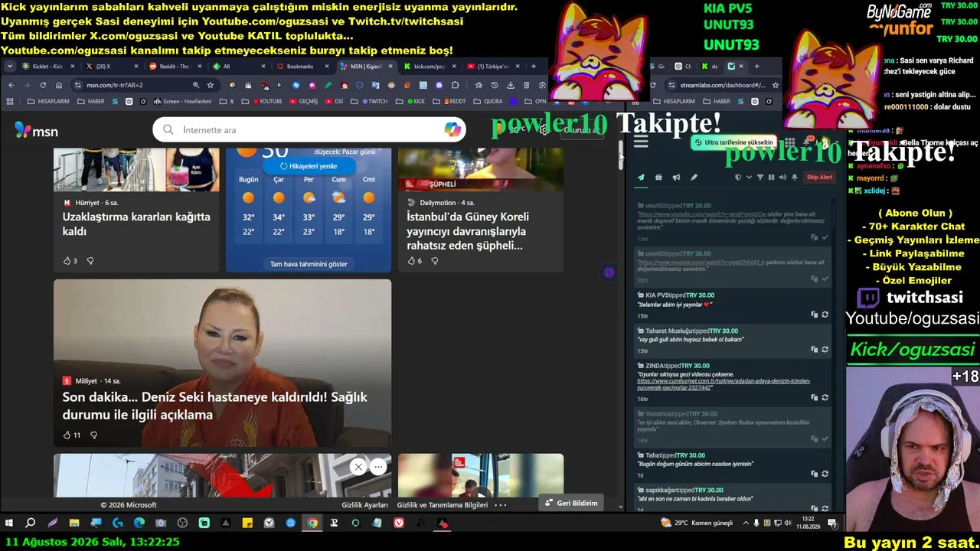This screenshot has height=551, width=980.
Task: Go to the browser home page
Action: (x=59, y=85)
